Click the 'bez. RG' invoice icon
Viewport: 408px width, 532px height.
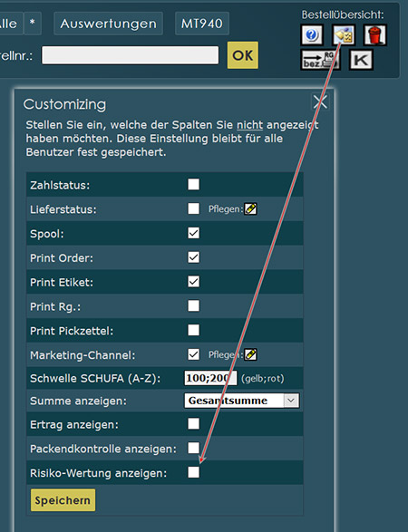point(320,60)
